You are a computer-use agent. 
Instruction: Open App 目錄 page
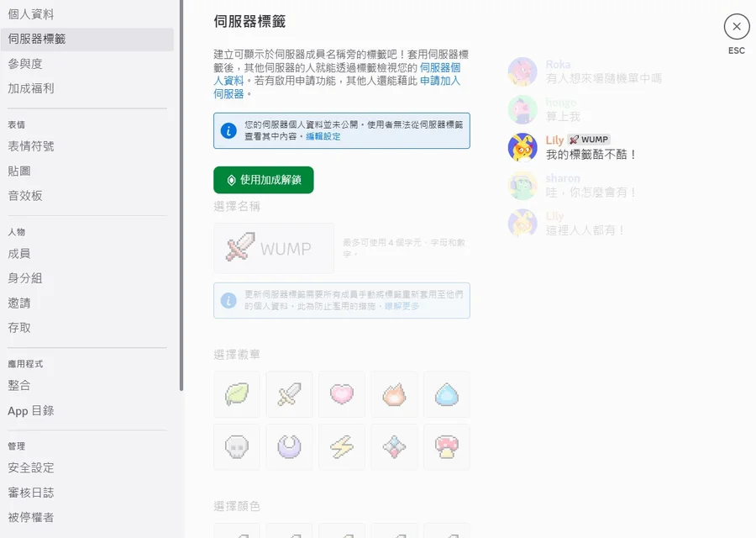[x=87, y=410]
